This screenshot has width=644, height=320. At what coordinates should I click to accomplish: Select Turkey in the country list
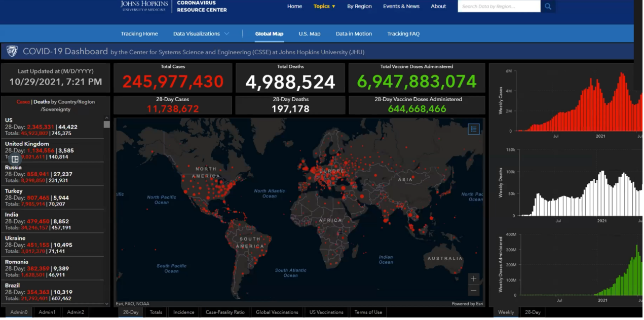[x=52, y=197]
